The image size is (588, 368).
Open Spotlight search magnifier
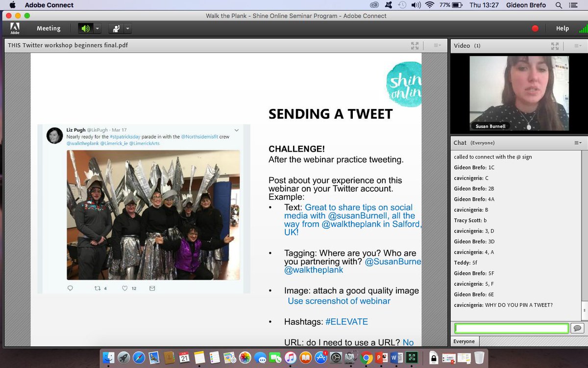click(559, 5)
